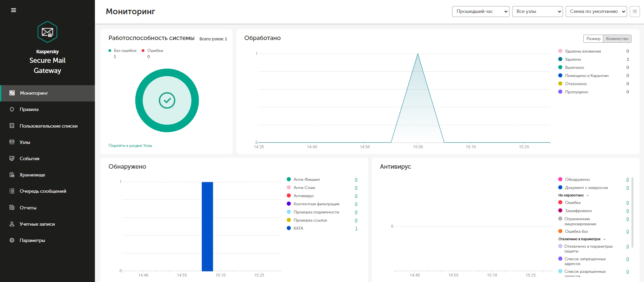Click the KATA detection count link
This screenshot has height=282, width=644.
(356, 228)
